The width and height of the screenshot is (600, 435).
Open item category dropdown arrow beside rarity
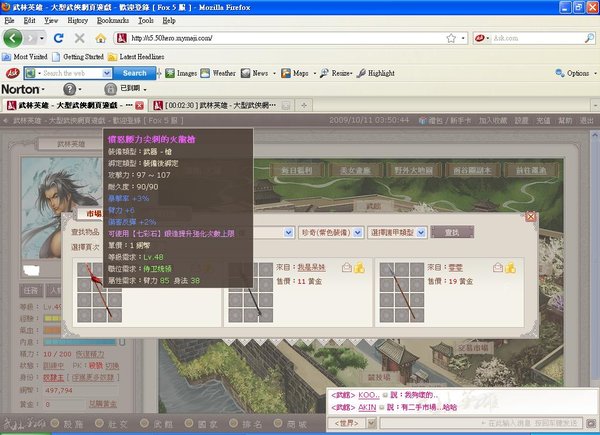[289, 232]
